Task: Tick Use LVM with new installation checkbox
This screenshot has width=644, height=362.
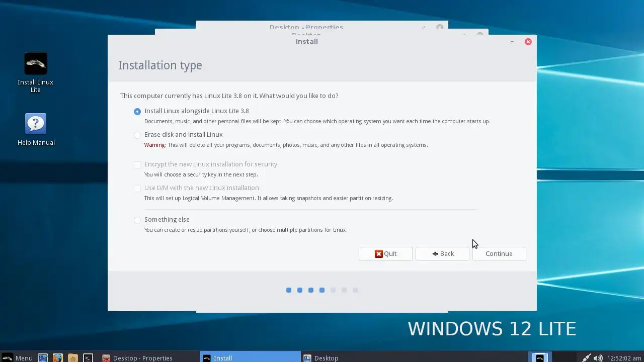Action: coord(137,188)
